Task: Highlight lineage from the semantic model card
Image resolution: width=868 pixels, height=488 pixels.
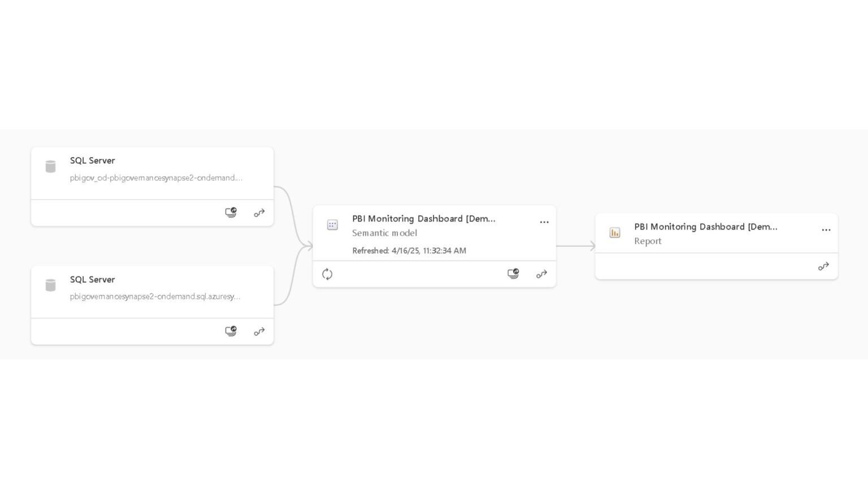Action: [x=541, y=274]
